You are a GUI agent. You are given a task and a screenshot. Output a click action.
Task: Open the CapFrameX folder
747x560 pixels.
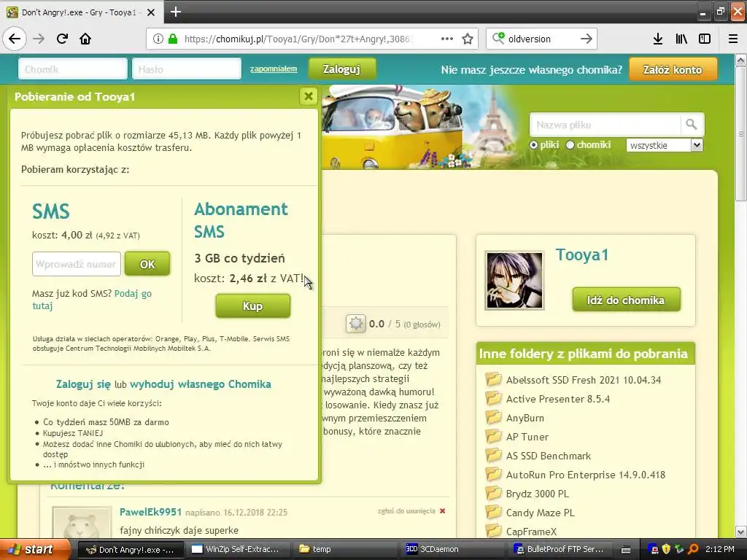click(x=531, y=532)
